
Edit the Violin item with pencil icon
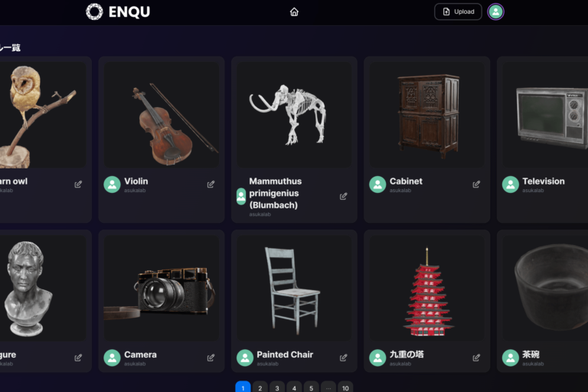211,185
